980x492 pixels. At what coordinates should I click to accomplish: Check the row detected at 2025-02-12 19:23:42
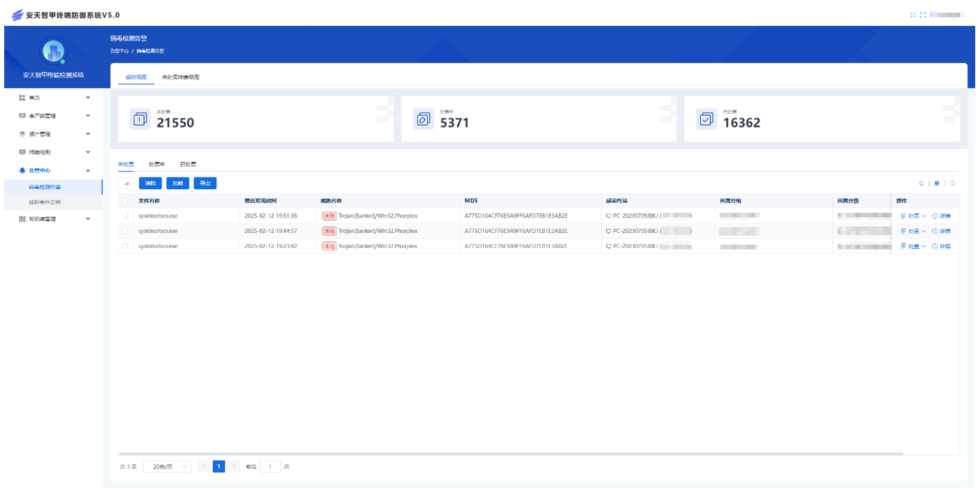[x=125, y=246]
